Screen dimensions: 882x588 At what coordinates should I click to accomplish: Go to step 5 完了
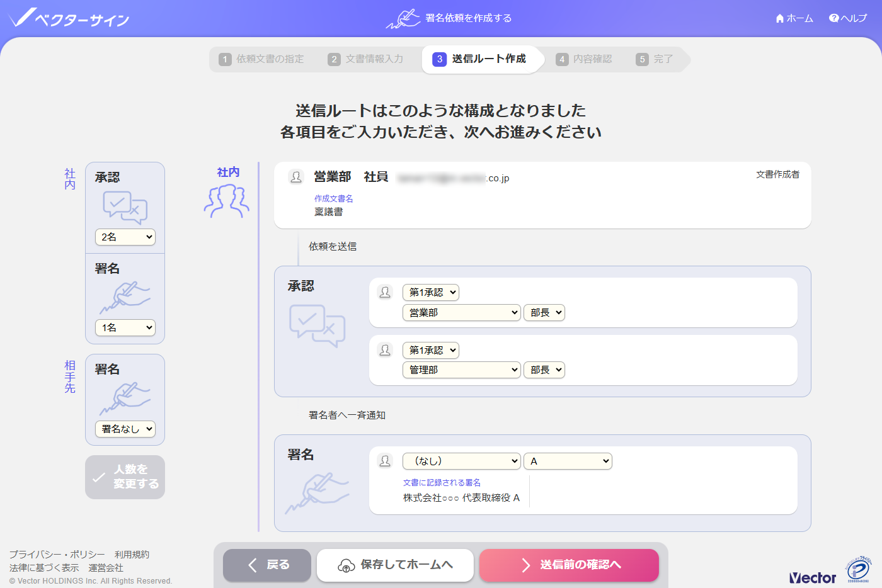coord(655,59)
